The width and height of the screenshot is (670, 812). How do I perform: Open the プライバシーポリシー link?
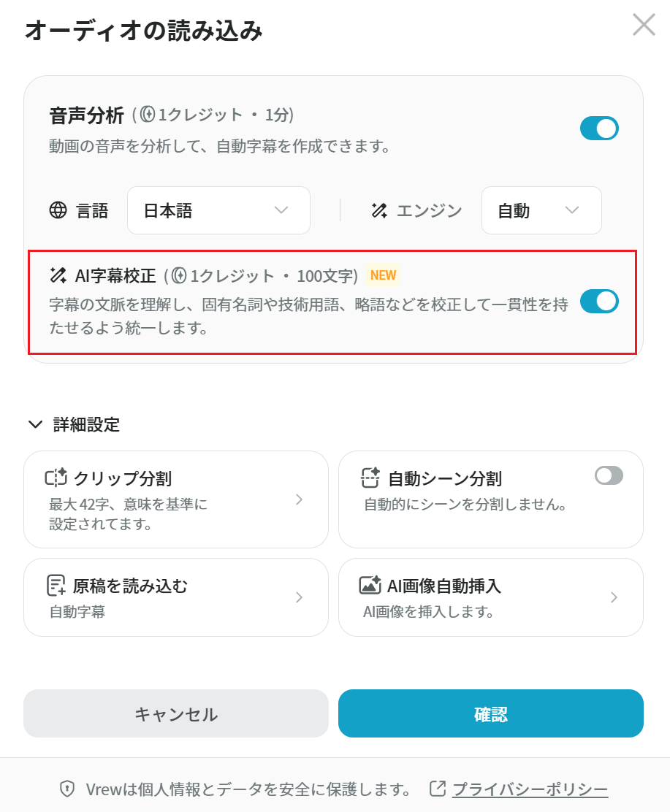tap(530, 789)
